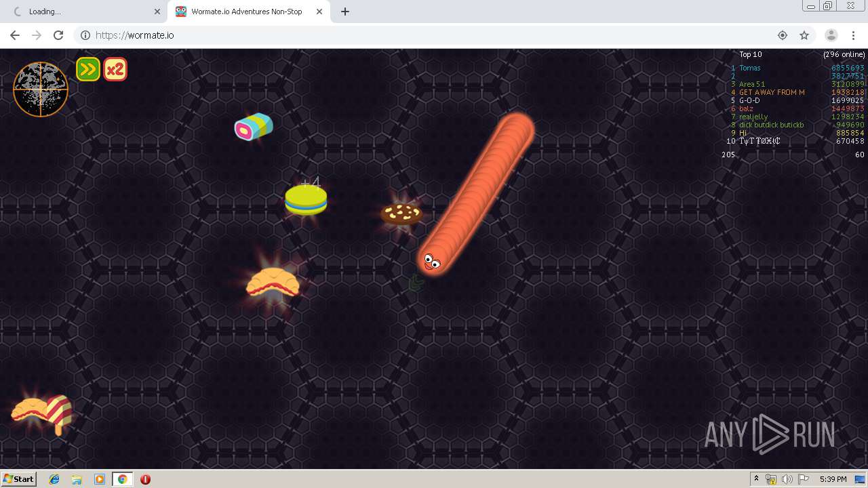Open the Windows Start menu
This screenshot has height=488, width=868.
coord(19,479)
